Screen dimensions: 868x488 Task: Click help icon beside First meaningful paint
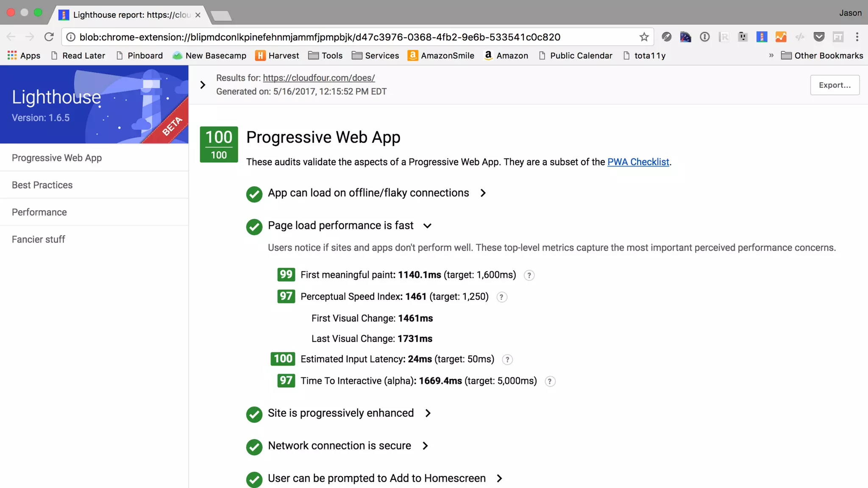coord(529,275)
